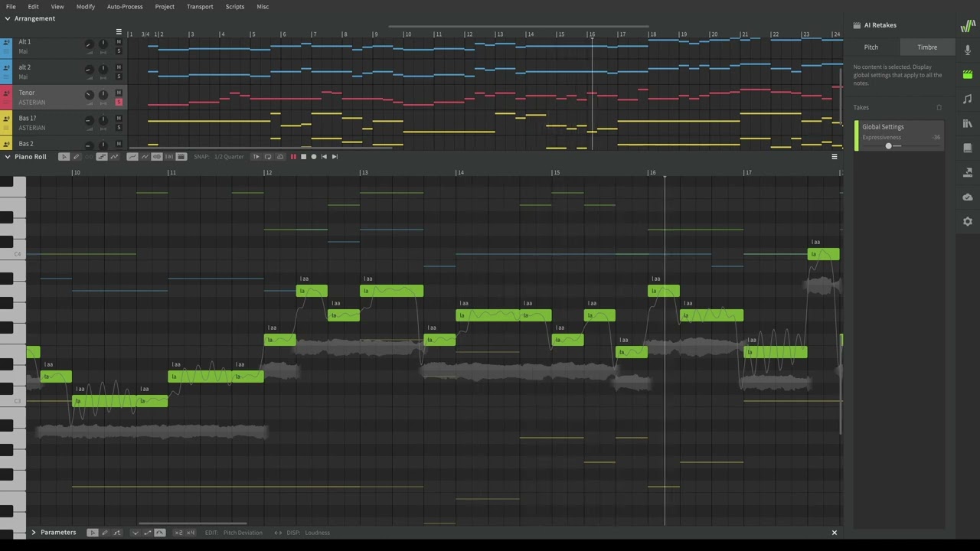Open the Library books sidebar icon
Screen dimensions: 980x551
(968, 123)
